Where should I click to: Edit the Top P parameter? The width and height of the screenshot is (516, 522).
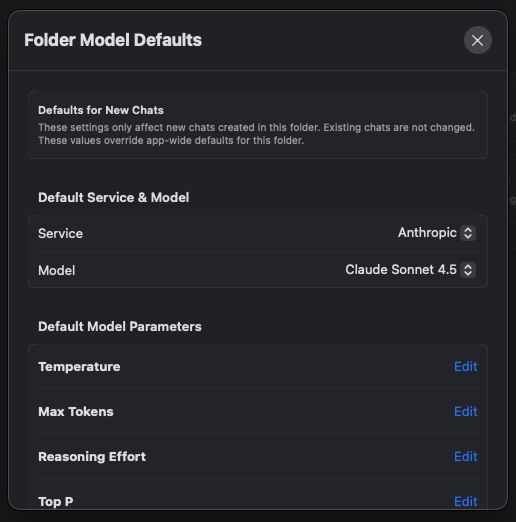pos(465,501)
